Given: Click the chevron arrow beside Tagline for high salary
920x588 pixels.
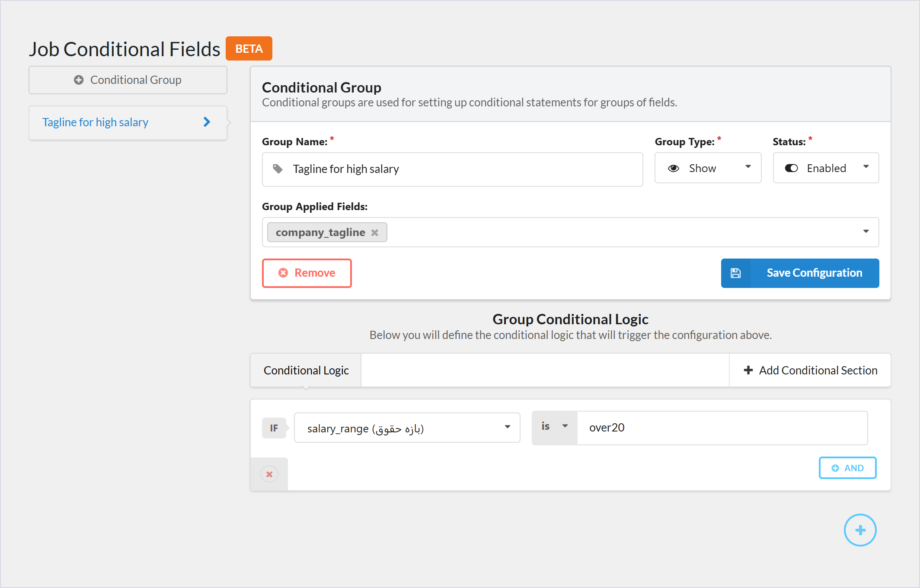Looking at the screenshot, I should pyautogui.click(x=207, y=122).
